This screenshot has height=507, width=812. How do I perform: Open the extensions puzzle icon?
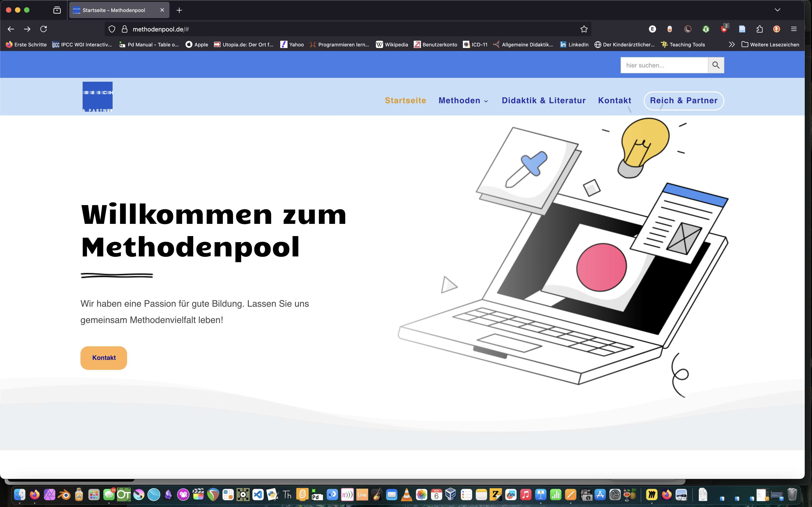(760, 29)
